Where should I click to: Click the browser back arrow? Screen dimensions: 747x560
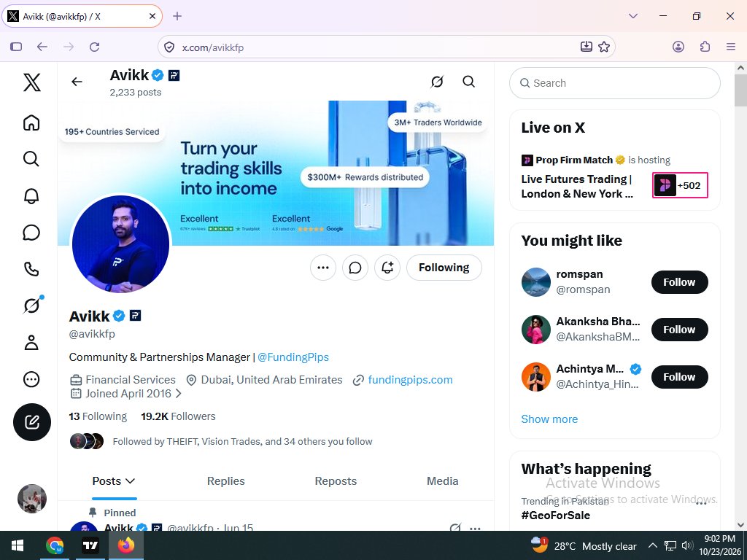click(42, 47)
